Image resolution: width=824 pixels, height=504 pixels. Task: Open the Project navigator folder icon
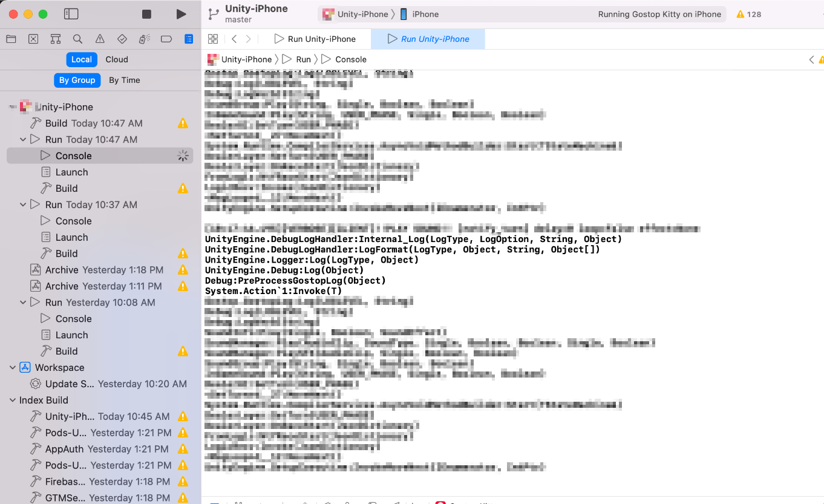coord(11,39)
